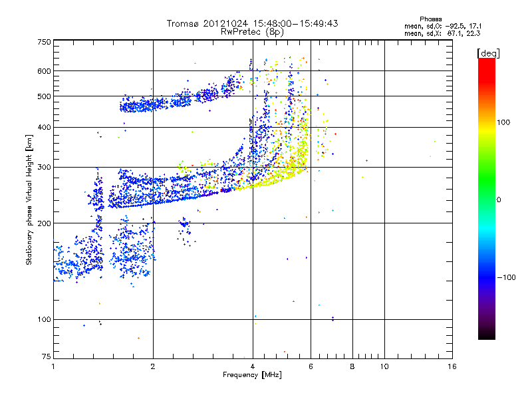Click the "[deg]" colorbar unit label
Viewport: 532px width, 399px height.
(488, 53)
